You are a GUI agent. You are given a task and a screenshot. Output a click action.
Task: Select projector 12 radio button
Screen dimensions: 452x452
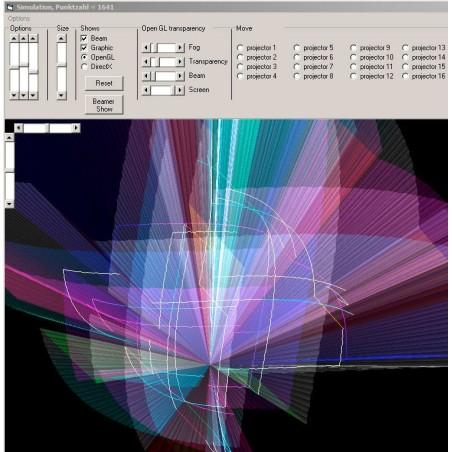[353, 76]
